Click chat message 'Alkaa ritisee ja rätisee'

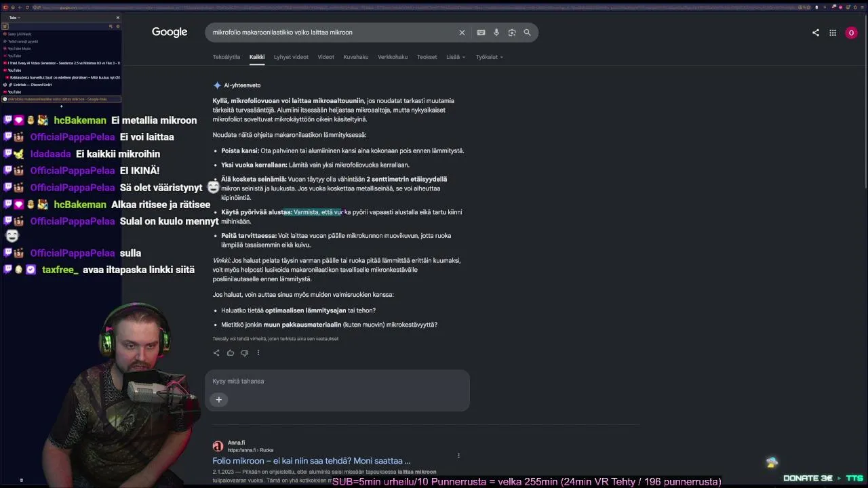[161, 205]
